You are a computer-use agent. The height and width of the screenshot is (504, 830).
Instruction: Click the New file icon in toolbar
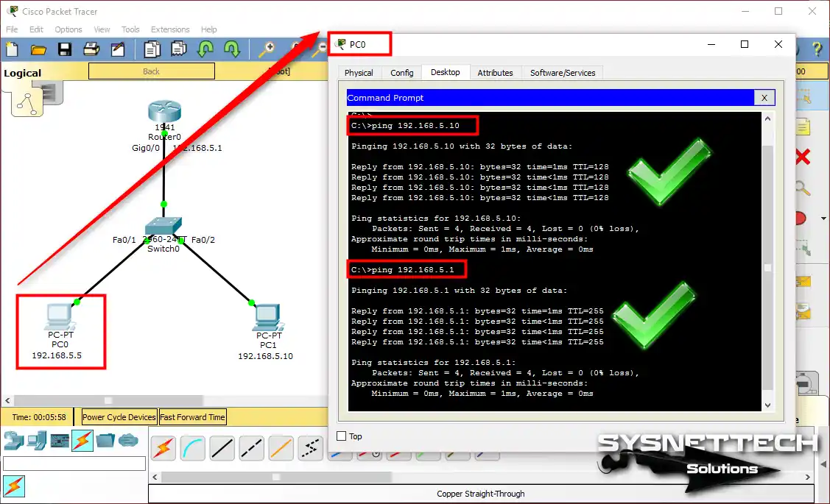click(x=12, y=49)
